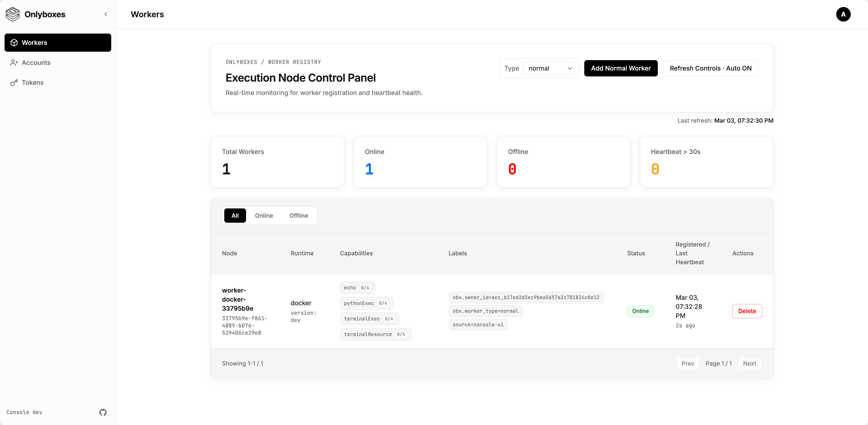Open the user avatar A menu
This screenshot has height=425, width=868.
coord(843,14)
